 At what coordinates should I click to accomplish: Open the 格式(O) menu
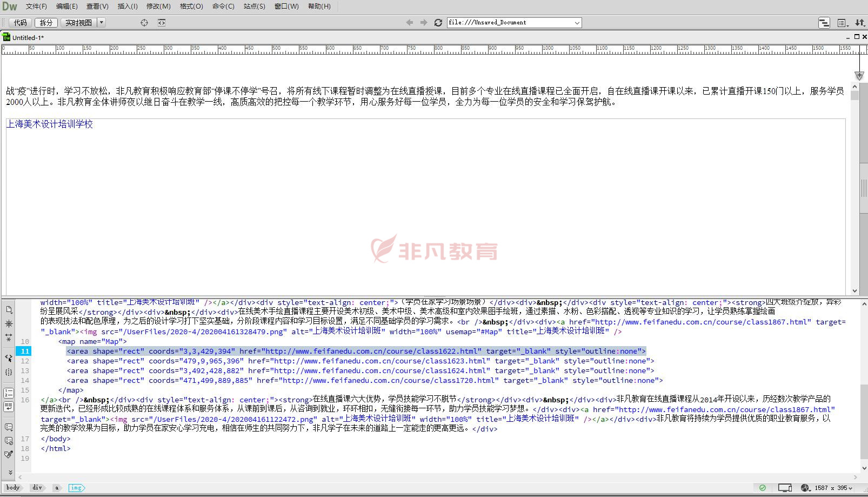point(191,6)
